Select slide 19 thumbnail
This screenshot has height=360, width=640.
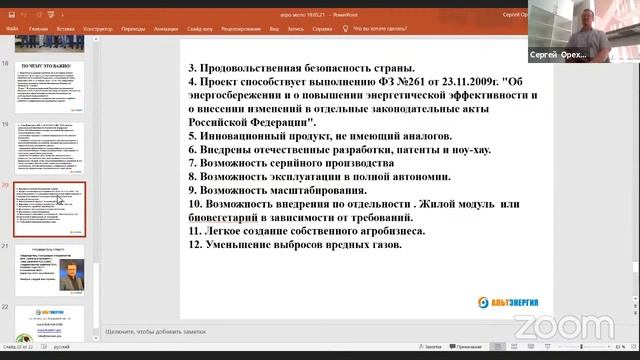pos(49,149)
